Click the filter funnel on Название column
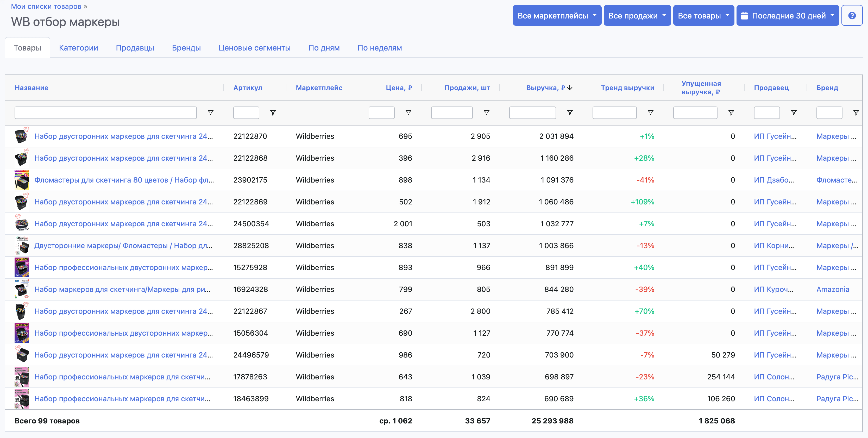Viewport: 868px width, 438px height. [210, 112]
